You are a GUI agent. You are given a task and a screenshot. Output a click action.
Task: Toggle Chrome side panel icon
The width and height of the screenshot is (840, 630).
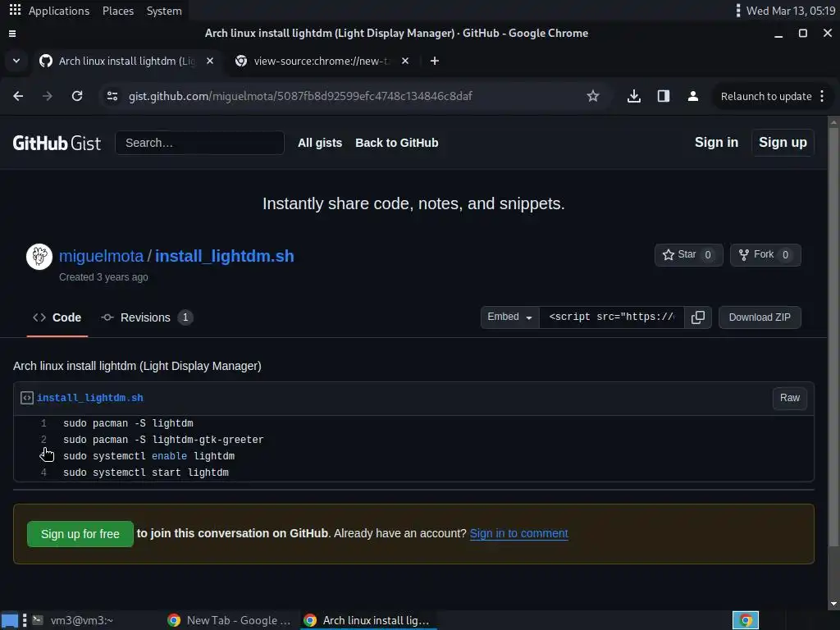pos(663,97)
